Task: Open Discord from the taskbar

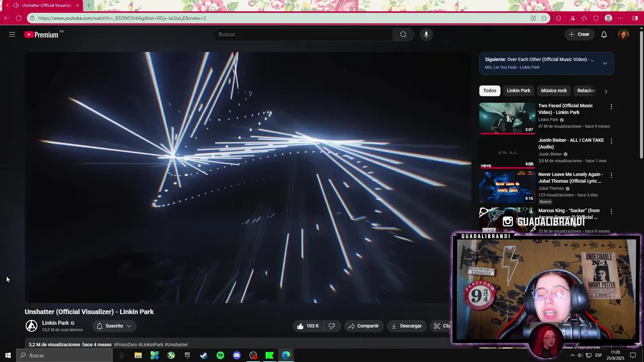Action: 237,355
